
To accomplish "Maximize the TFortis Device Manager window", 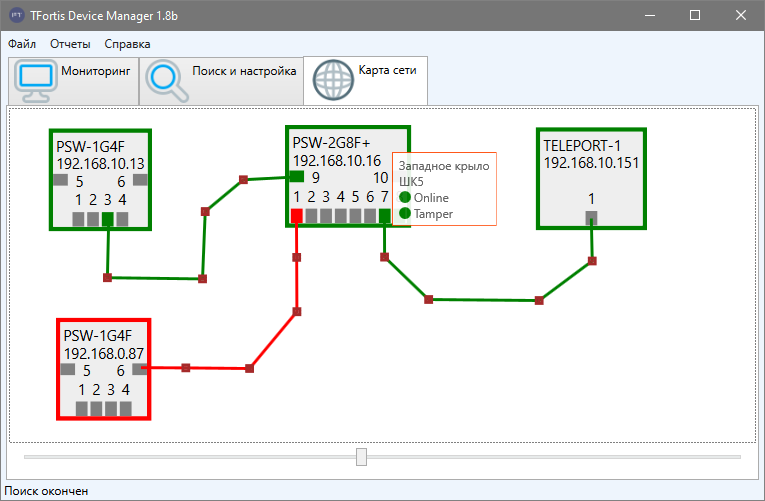I will coord(695,15).
